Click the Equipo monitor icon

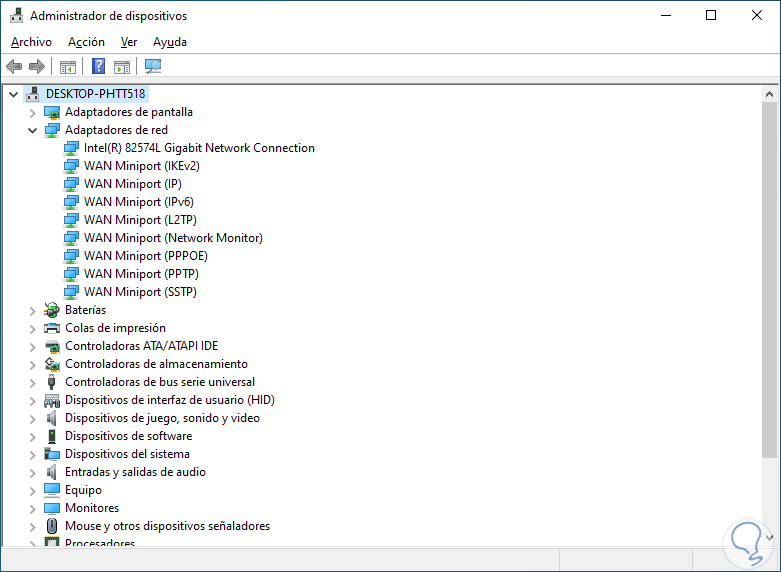tap(52, 490)
